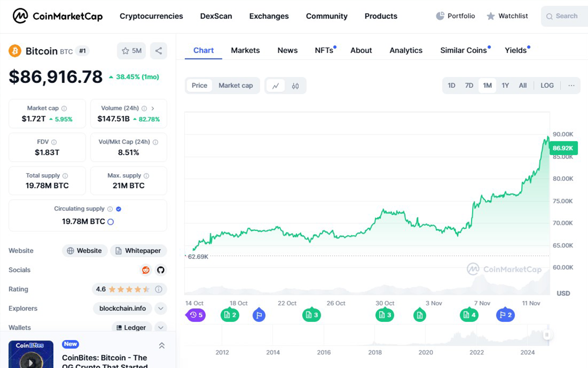Switch to Yields tab
Screen dimensions: 588x368
(x=517, y=50)
